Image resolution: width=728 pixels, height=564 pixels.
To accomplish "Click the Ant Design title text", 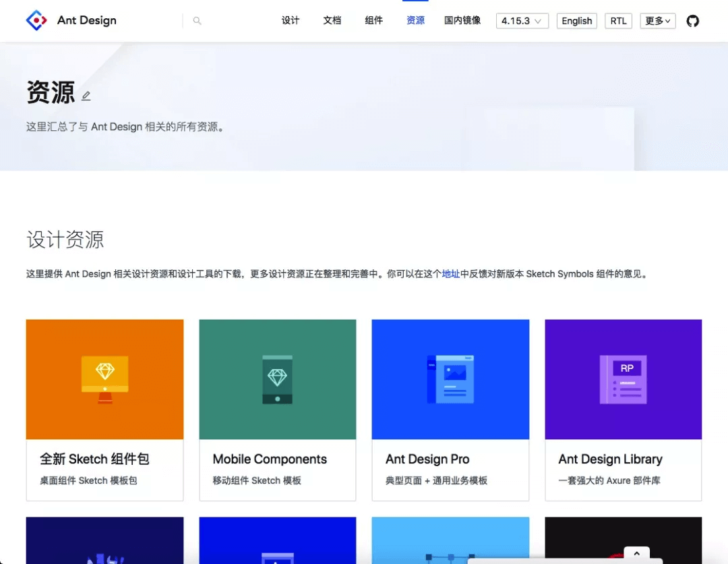I will coord(87,20).
